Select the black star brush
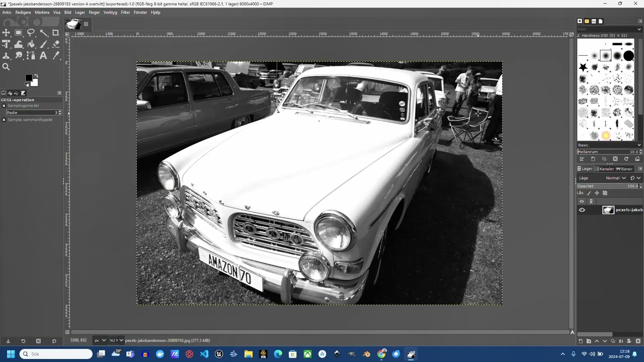 [x=583, y=67]
